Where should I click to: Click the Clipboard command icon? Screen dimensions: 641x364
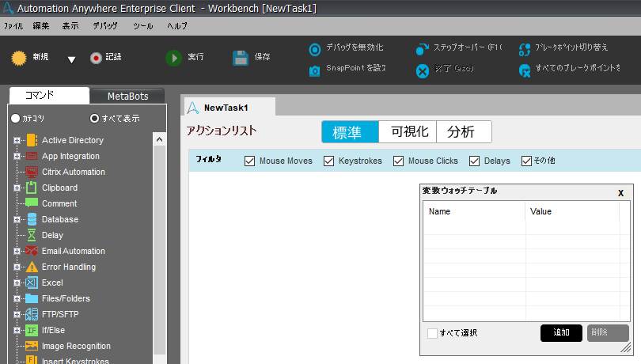[x=32, y=188]
